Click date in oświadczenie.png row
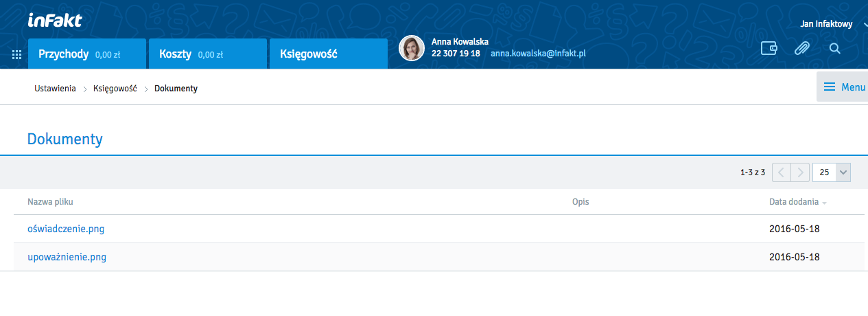 click(x=795, y=229)
